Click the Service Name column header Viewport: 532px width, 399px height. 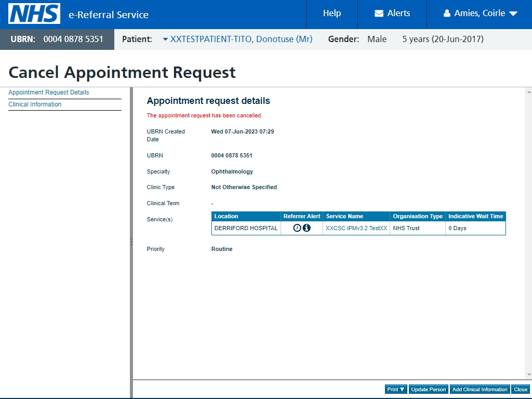click(x=356, y=216)
